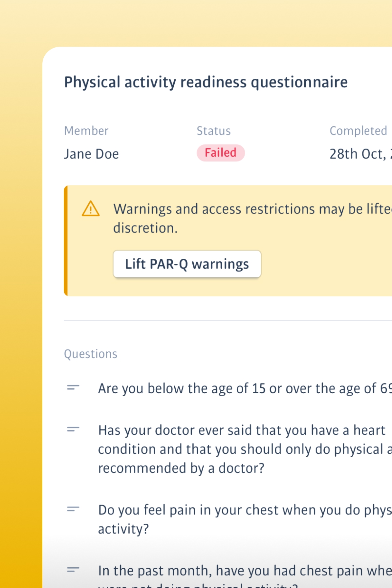Click the Questions section label
The image size is (392, 588).
91,354
